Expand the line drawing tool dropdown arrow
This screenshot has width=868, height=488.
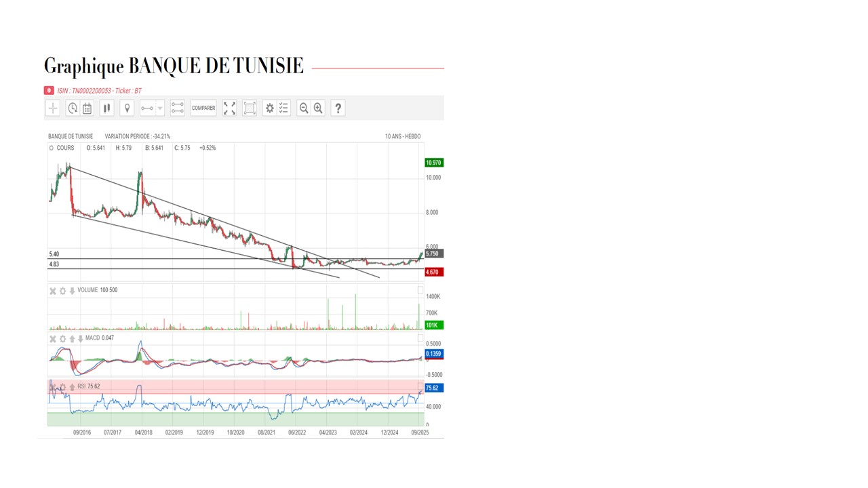(x=160, y=108)
